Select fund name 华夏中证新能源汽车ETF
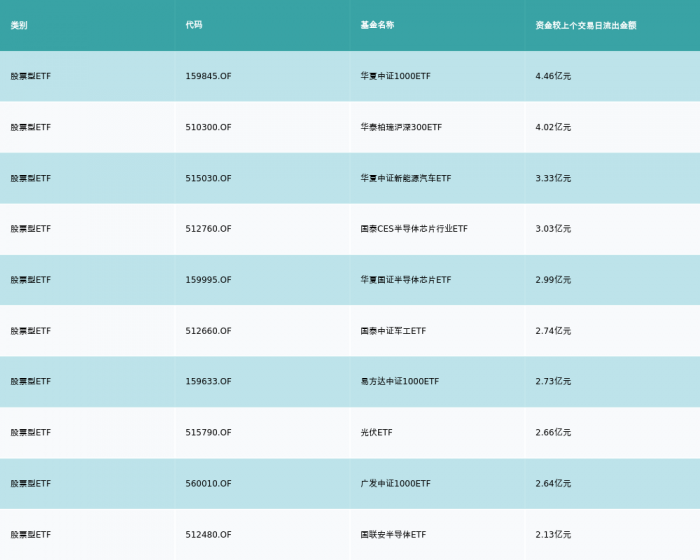Viewport: 700px width, 560px height. 406,178
